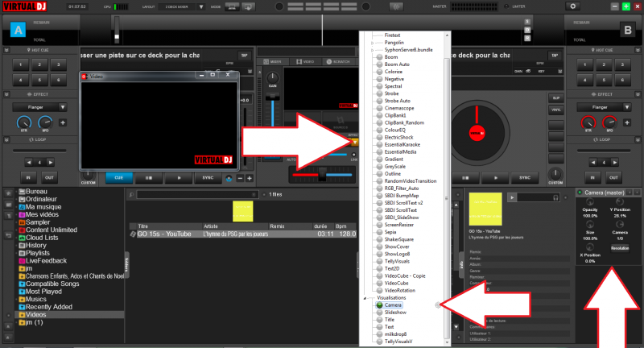Enable the GreyScale video effect
644x348 pixels.
point(379,167)
